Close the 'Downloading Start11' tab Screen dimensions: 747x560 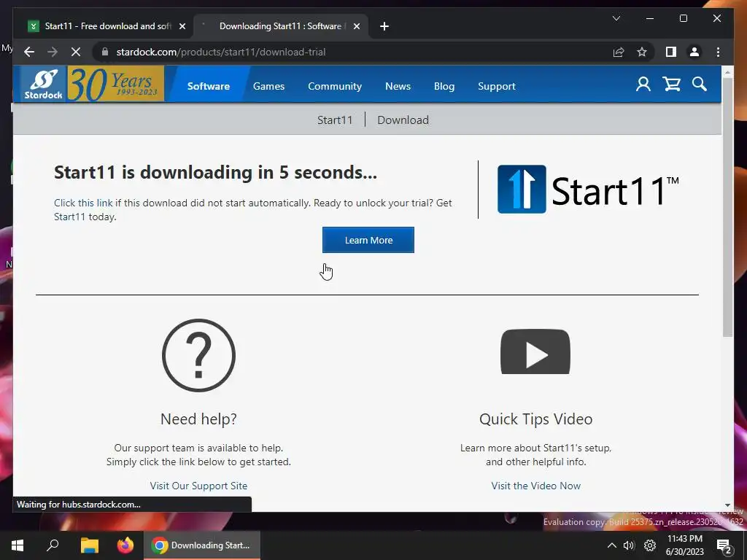pos(356,26)
